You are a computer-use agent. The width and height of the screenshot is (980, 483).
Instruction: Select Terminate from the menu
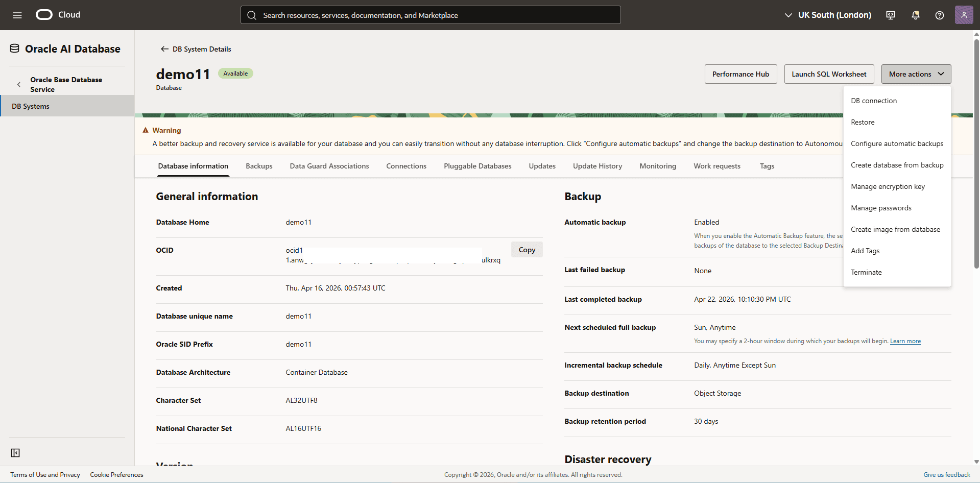click(x=897, y=272)
